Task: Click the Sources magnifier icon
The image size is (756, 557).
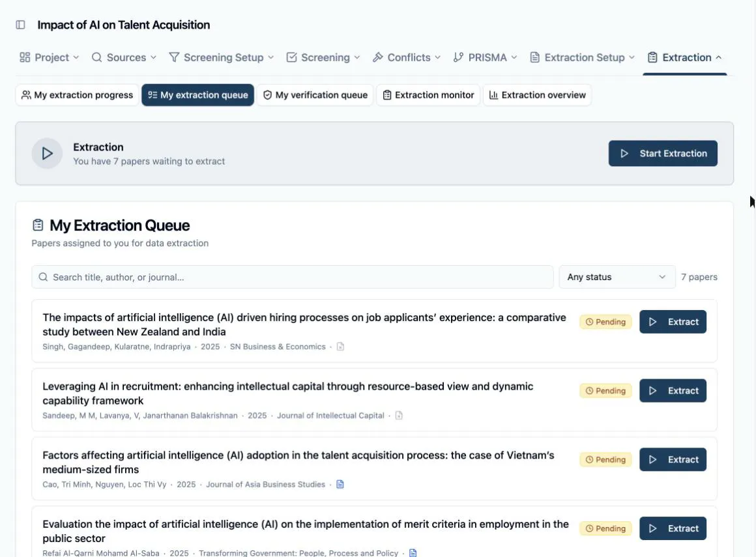Action: coord(96,57)
